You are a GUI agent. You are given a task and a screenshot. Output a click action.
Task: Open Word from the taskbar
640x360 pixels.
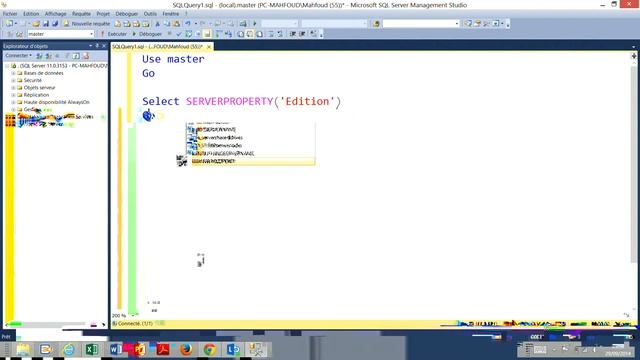[x=116, y=349]
